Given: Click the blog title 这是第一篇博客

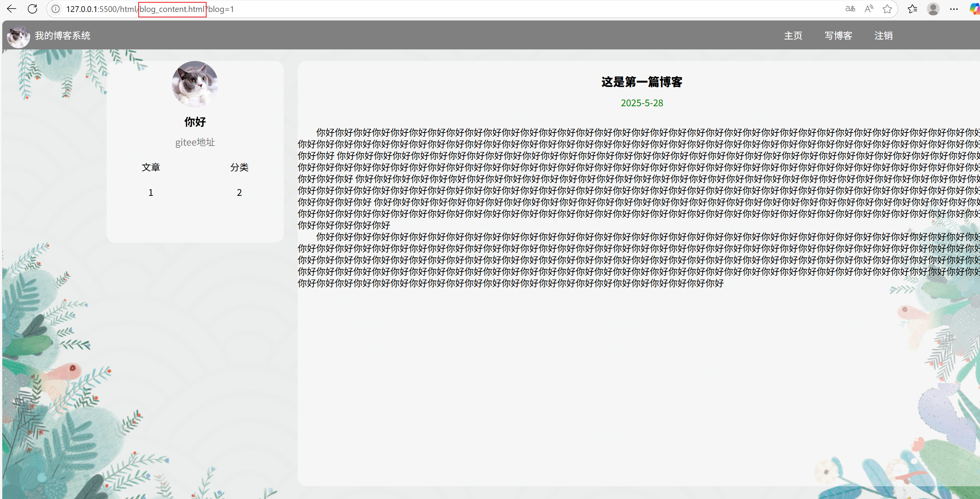Looking at the screenshot, I should pyautogui.click(x=642, y=82).
